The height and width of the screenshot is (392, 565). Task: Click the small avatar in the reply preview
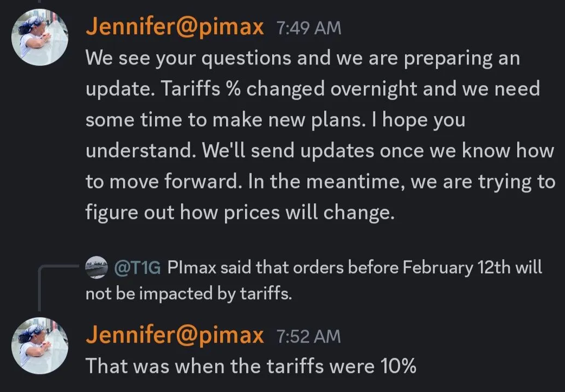pos(97,268)
